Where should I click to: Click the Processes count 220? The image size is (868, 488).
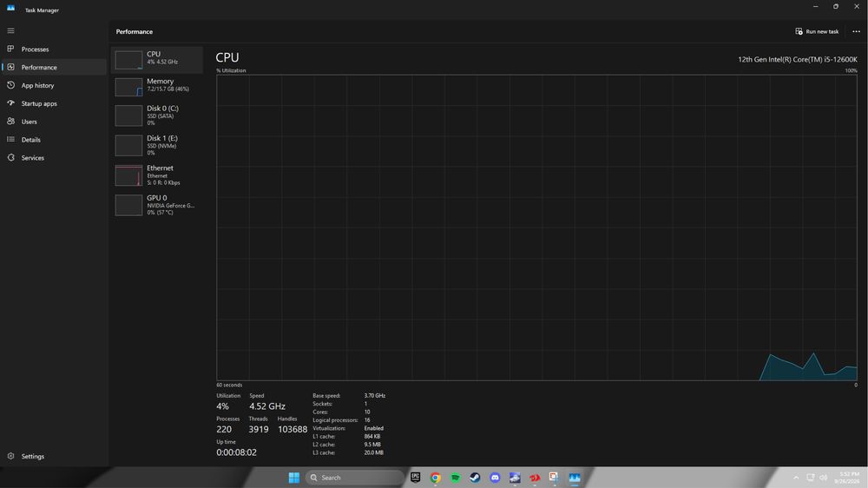[x=224, y=429]
